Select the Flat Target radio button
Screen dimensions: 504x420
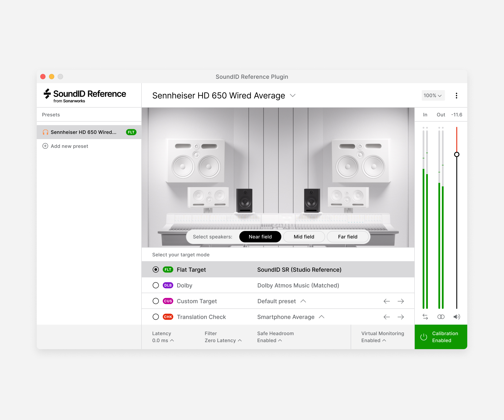(155, 269)
